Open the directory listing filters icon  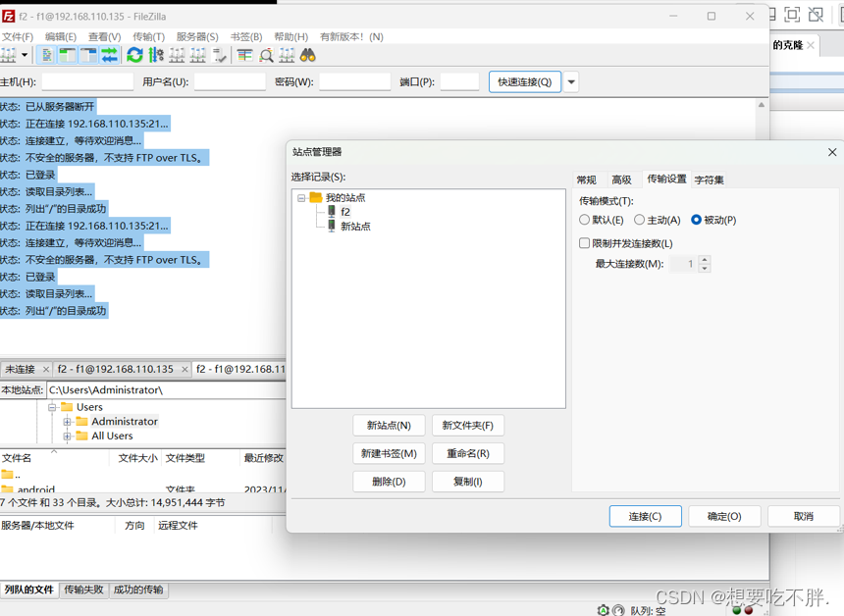point(245,55)
